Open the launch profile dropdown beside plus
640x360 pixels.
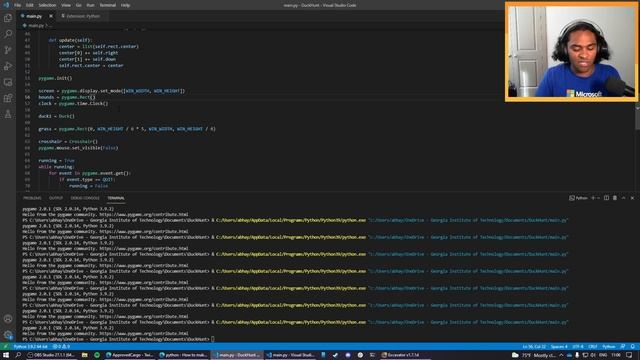point(598,198)
